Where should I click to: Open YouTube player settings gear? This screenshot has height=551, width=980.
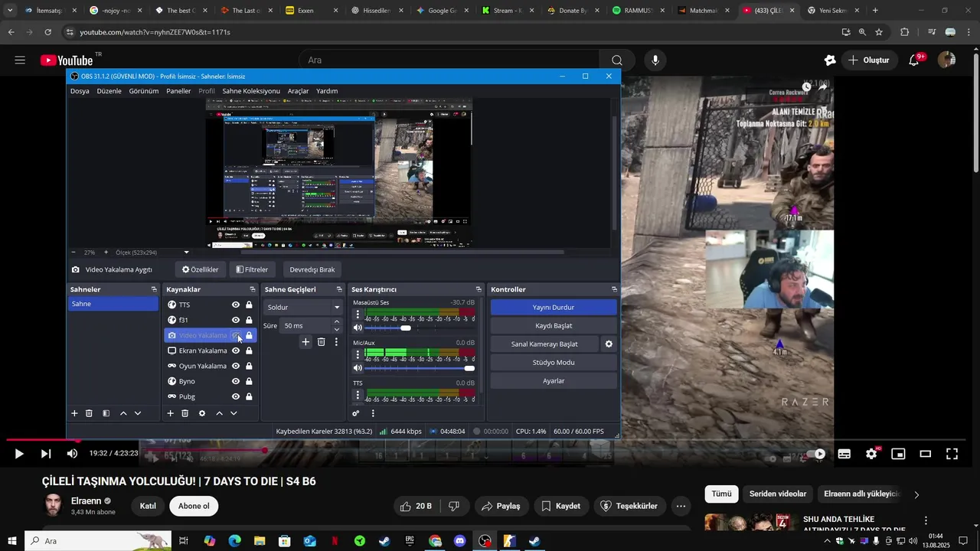[x=871, y=454]
